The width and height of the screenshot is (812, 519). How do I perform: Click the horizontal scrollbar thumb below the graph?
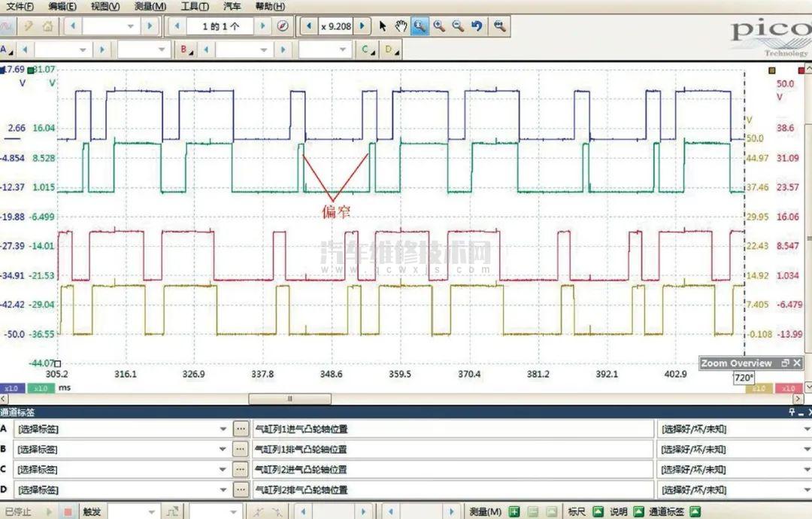pos(289,399)
